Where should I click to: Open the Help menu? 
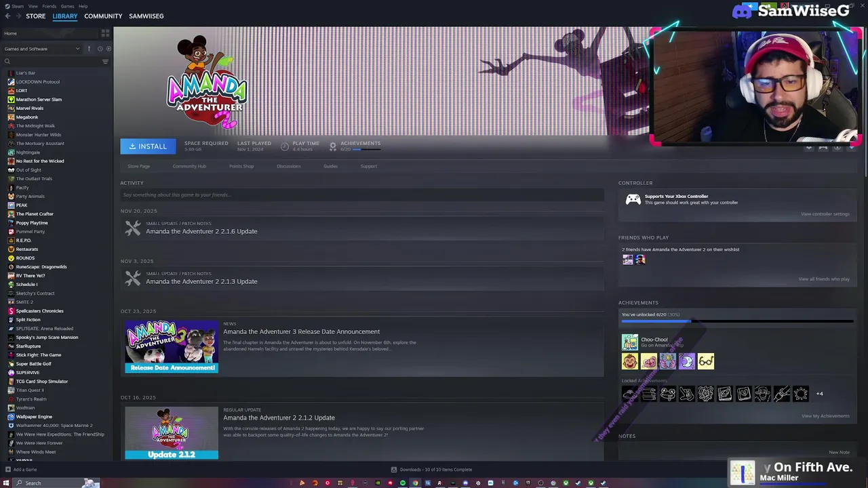pos(83,6)
